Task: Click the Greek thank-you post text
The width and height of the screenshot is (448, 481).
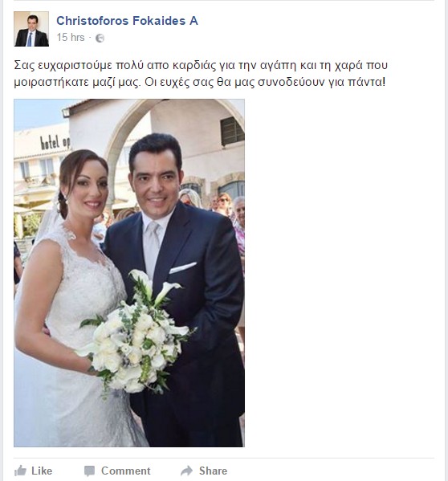Action: tap(201, 74)
